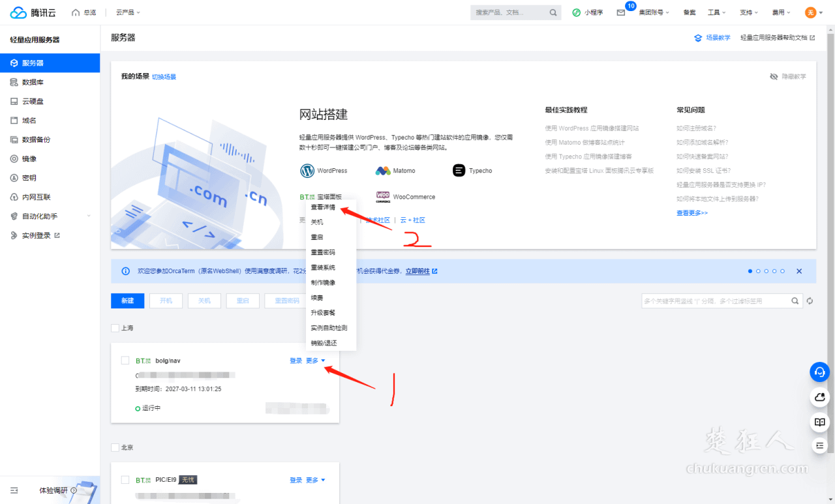Viewport: 835px width, 504px height.
Task: Collapse the sidebar with bottom-left icon
Action: (x=14, y=490)
